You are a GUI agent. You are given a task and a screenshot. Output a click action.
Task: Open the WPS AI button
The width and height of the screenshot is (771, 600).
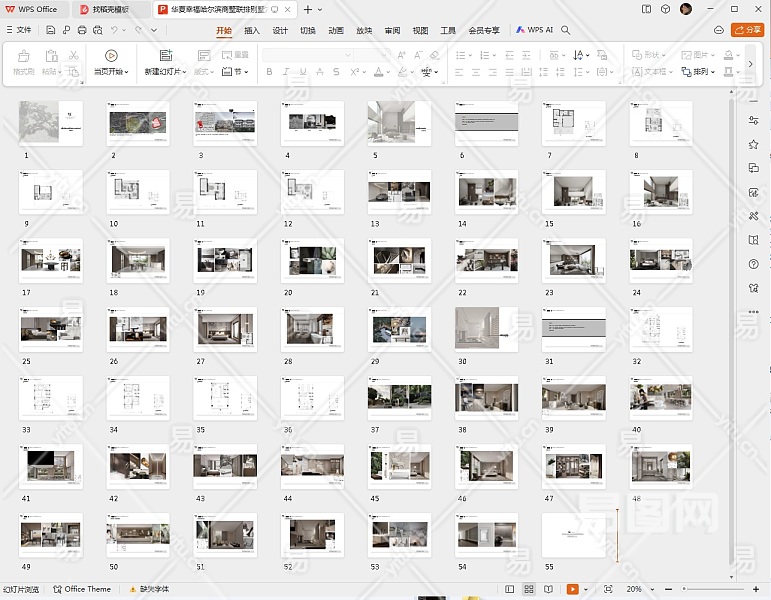535,31
